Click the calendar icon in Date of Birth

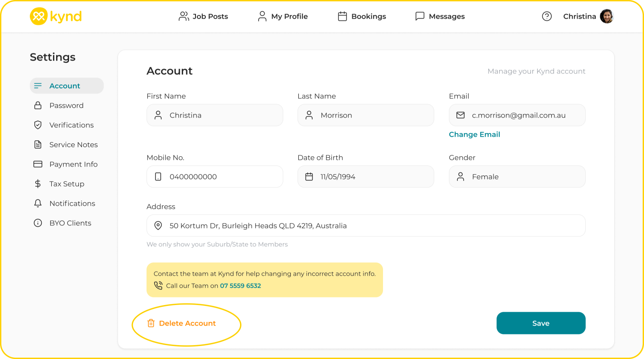309,177
